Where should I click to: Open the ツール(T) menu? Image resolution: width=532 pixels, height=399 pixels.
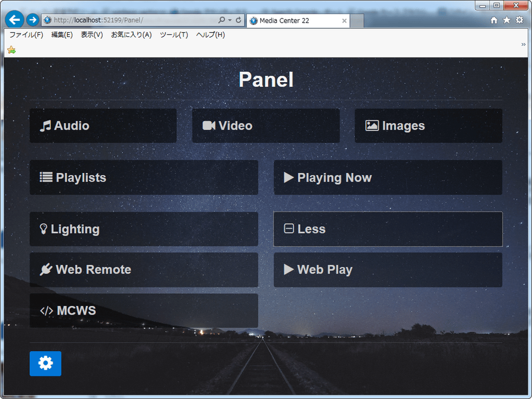pos(173,35)
